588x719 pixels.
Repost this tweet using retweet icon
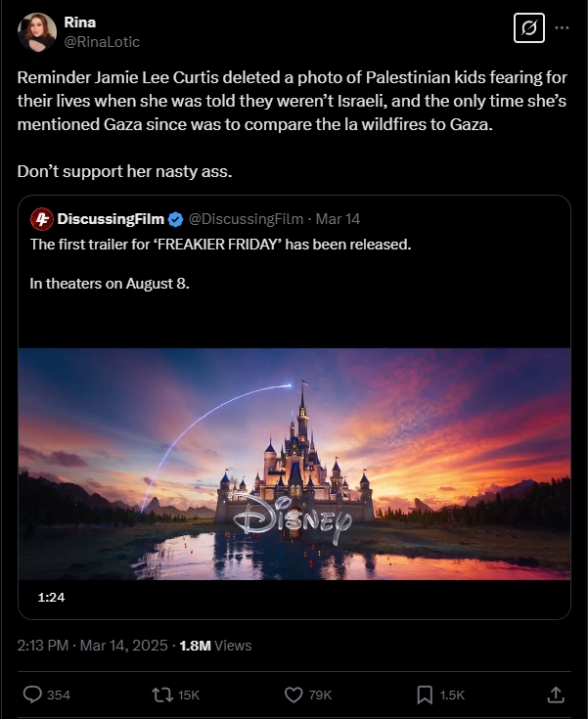[x=162, y=695]
